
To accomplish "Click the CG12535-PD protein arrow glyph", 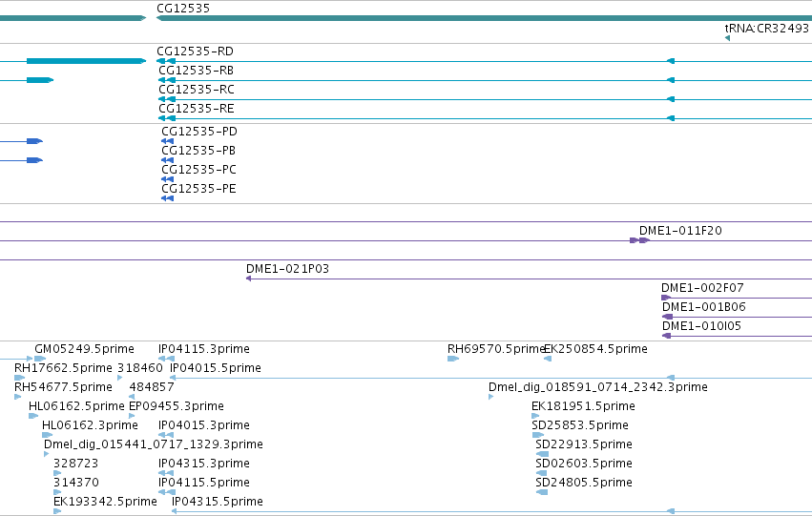I will [167, 141].
